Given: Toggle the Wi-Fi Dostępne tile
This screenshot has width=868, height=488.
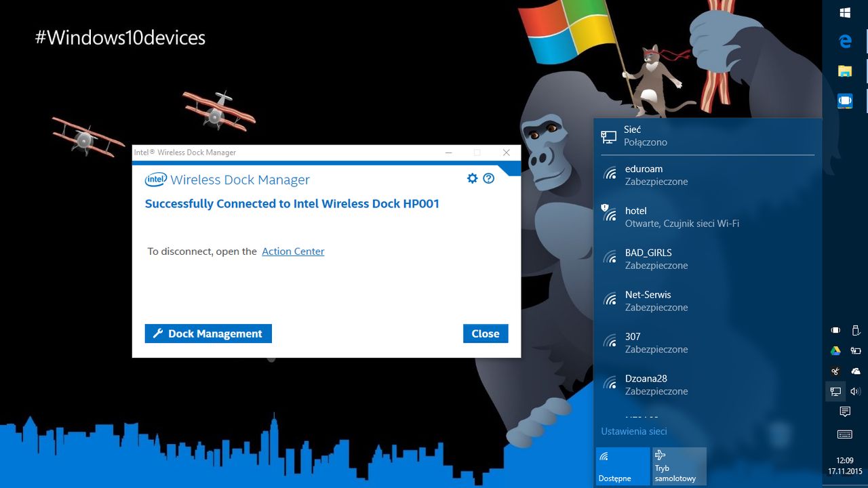Looking at the screenshot, I should tap(623, 466).
